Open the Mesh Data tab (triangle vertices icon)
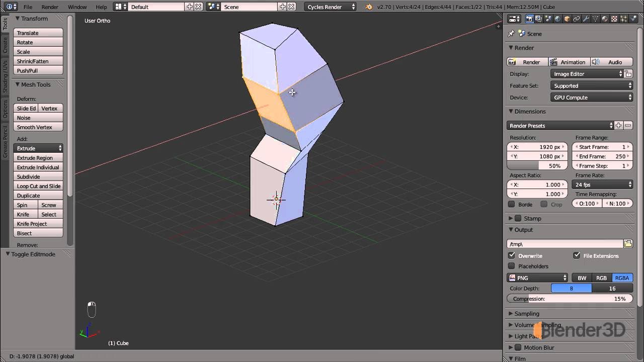The height and width of the screenshot is (362, 644). point(595,19)
